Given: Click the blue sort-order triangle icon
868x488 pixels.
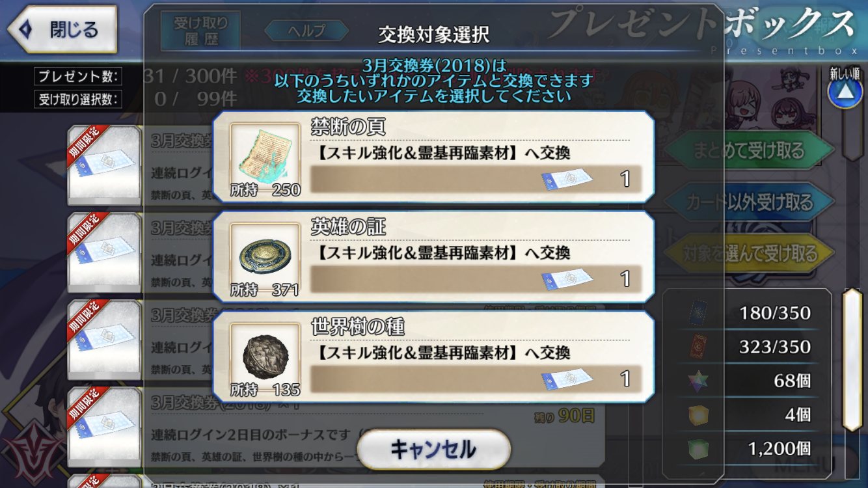Looking at the screenshot, I should pos(844,92).
